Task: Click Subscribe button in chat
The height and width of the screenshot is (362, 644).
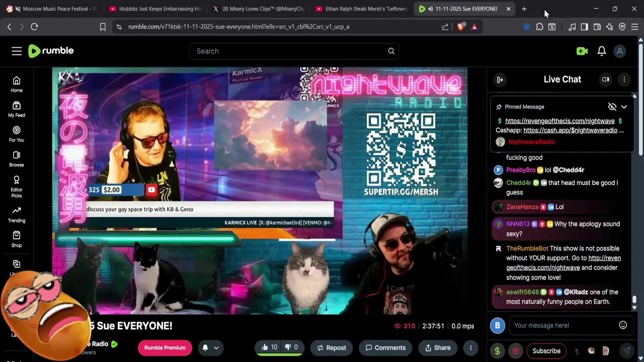Action: 546,351
